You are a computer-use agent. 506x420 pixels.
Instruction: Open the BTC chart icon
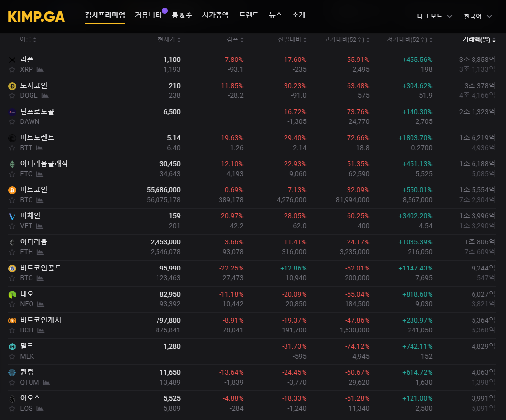pos(40,200)
